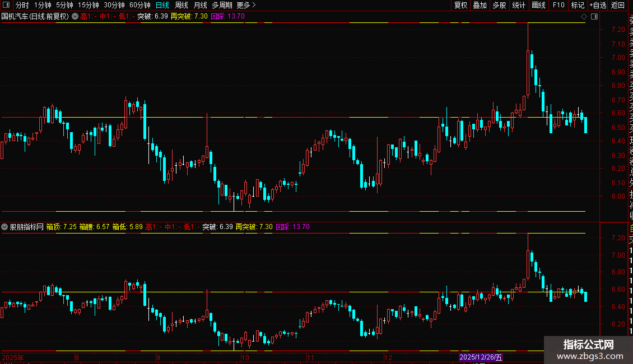Viewport: 633px width, 364px height.
Task: Click the 国机汽车 stock title
Action: [35, 17]
